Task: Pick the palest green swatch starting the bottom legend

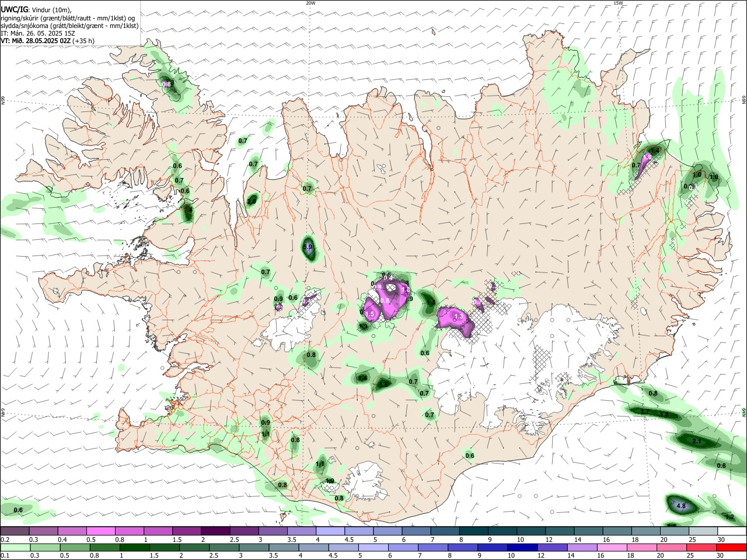Action: tap(15, 547)
